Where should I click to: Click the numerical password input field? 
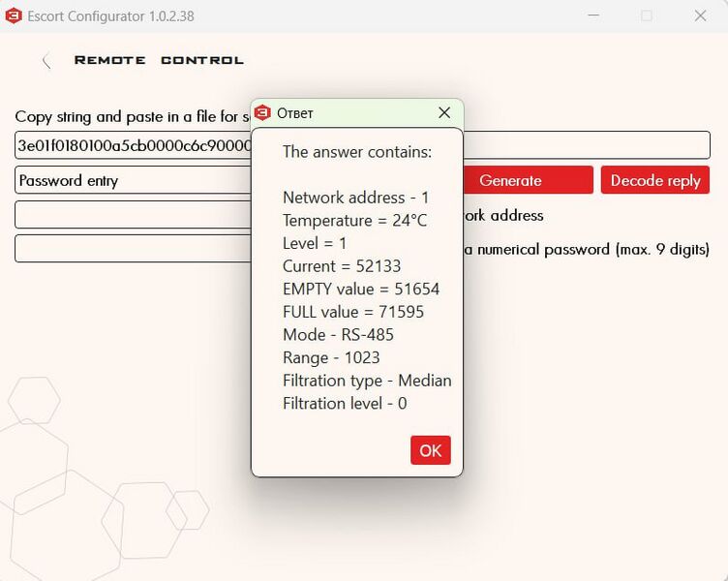tap(133, 249)
